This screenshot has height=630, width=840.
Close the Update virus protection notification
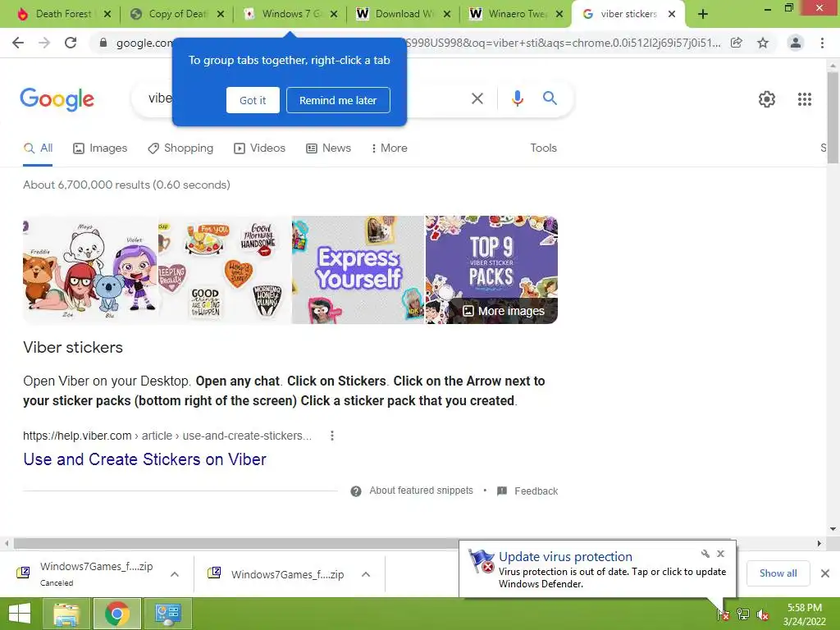pos(720,554)
